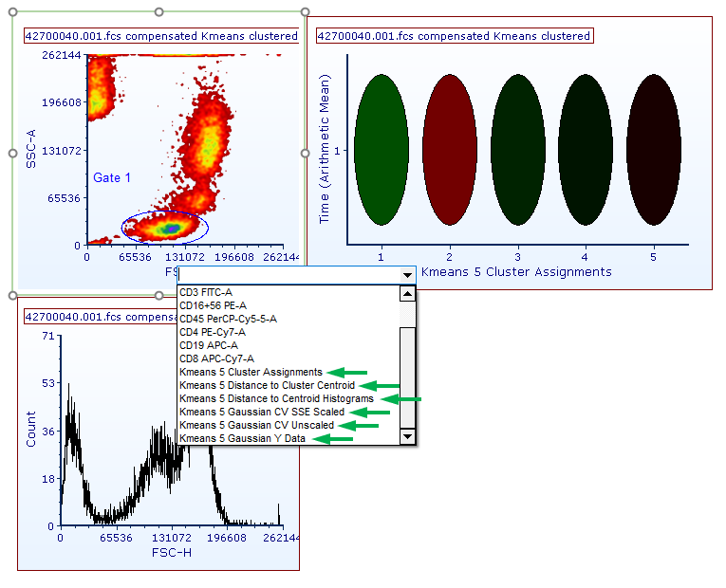Select the Gate 1 label
The image size is (726, 588).
coord(112,177)
